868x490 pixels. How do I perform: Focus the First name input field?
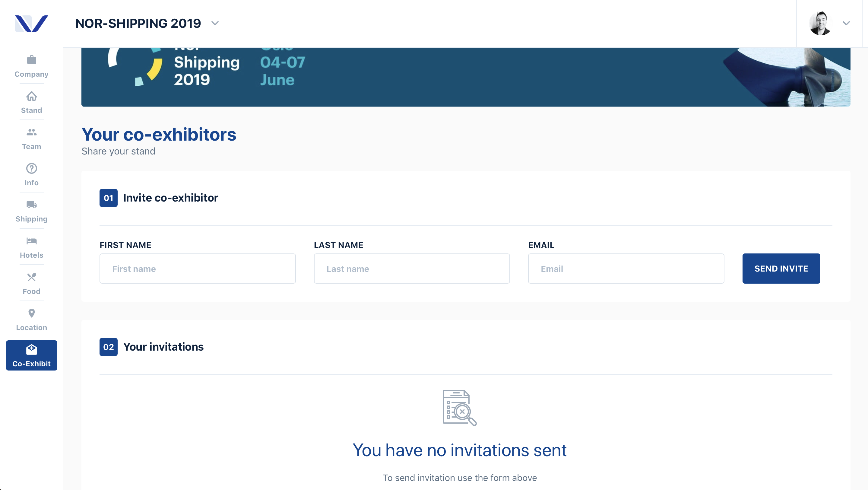(198, 269)
